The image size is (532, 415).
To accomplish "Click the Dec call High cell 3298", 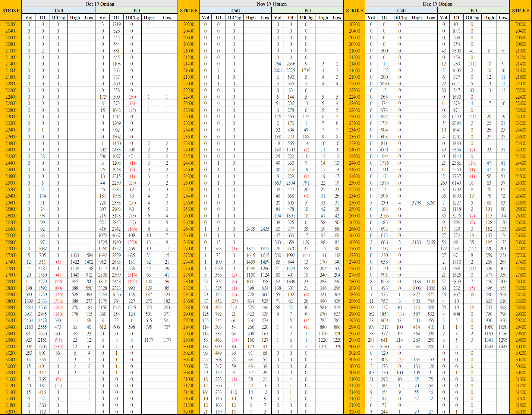I will coord(416,203).
